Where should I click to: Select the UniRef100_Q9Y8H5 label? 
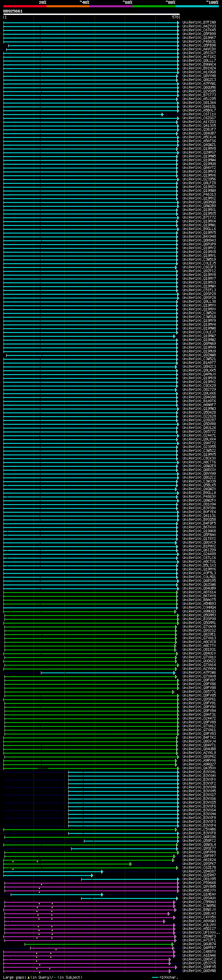point(199,886)
